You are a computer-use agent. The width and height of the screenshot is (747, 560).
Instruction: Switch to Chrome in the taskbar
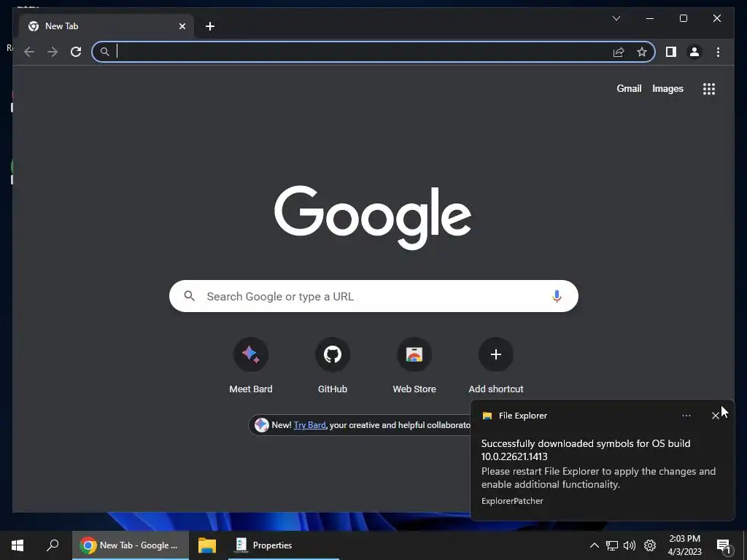pyautogui.click(x=131, y=545)
